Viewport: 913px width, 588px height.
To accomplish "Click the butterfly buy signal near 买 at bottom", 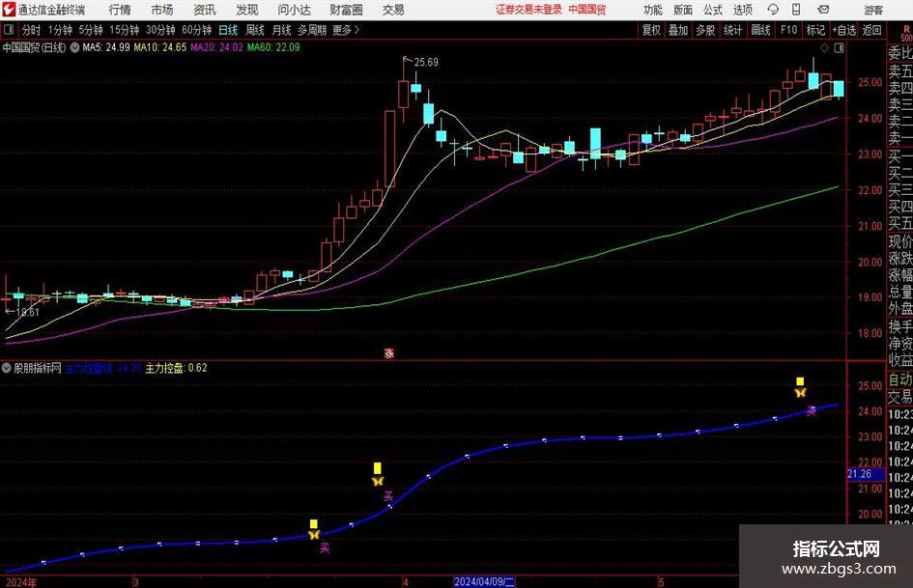I will [314, 535].
